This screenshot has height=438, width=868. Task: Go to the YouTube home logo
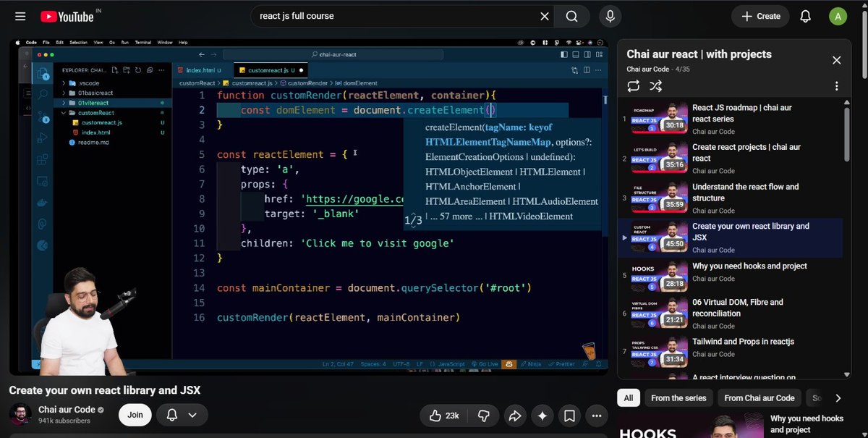[x=67, y=16]
